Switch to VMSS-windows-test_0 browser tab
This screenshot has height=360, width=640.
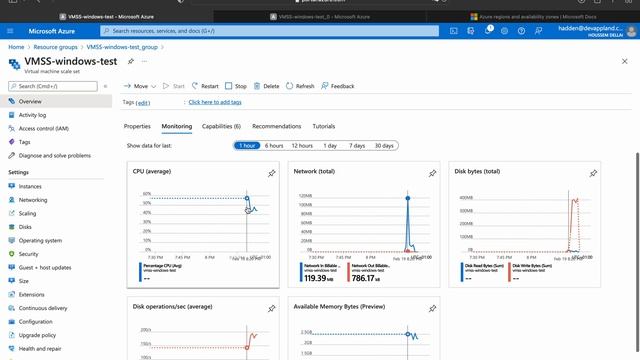coord(320,17)
